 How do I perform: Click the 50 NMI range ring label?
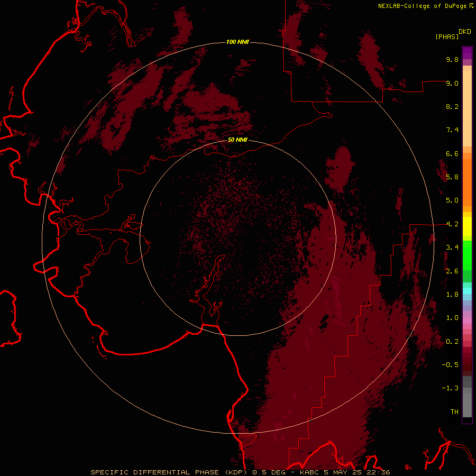point(237,140)
